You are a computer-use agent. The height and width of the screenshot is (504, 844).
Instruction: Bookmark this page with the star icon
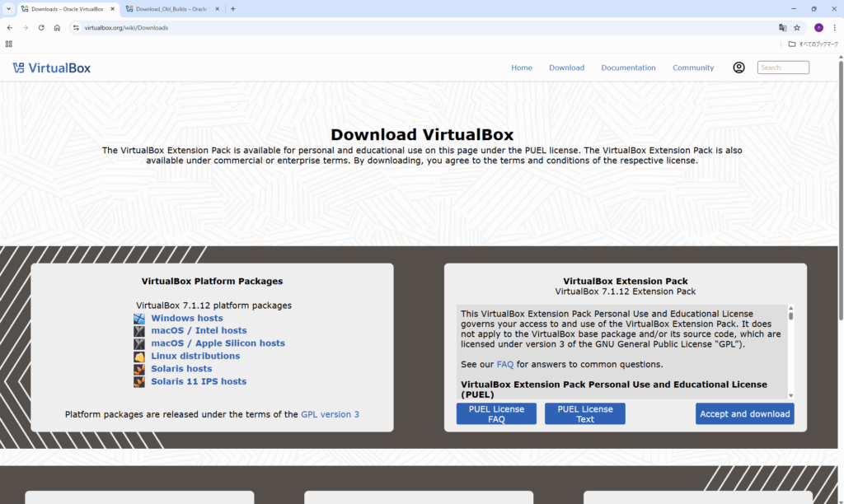797,27
